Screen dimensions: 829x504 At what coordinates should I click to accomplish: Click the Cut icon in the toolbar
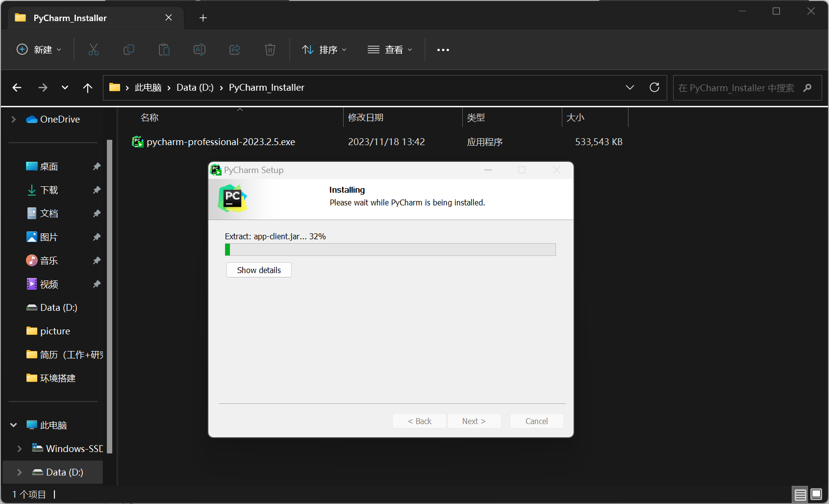[x=93, y=50]
